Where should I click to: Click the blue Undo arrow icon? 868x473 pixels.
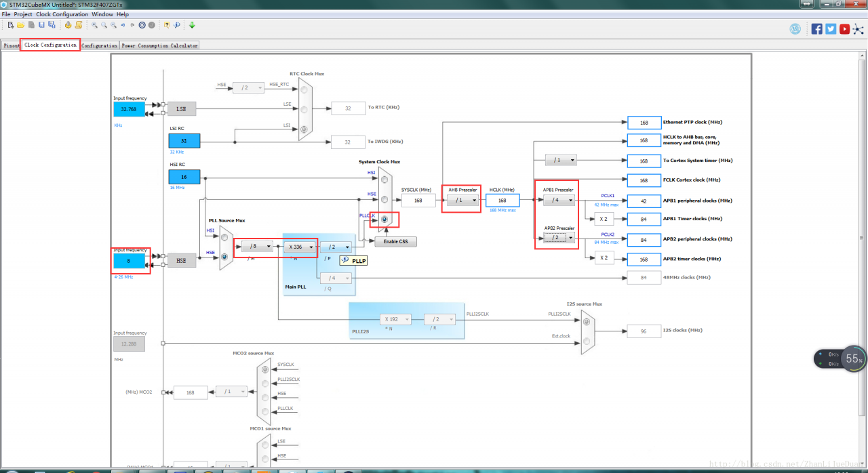click(x=123, y=25)
